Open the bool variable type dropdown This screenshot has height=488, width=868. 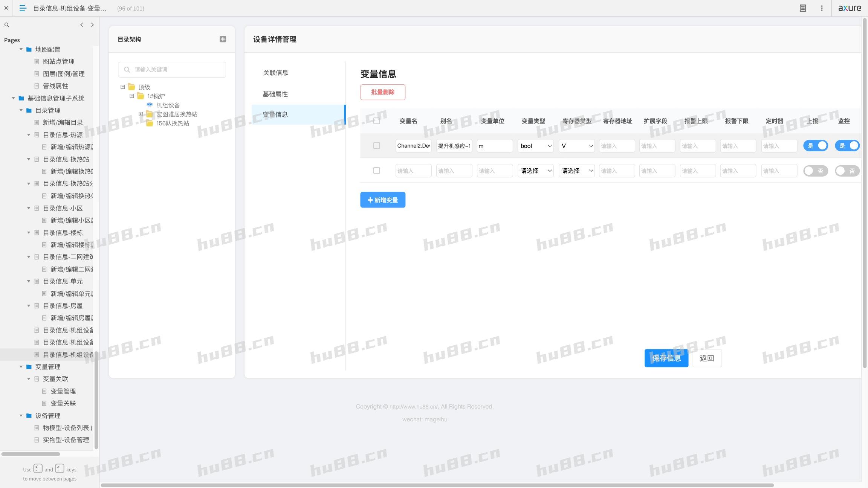click(x=535, y=146)
